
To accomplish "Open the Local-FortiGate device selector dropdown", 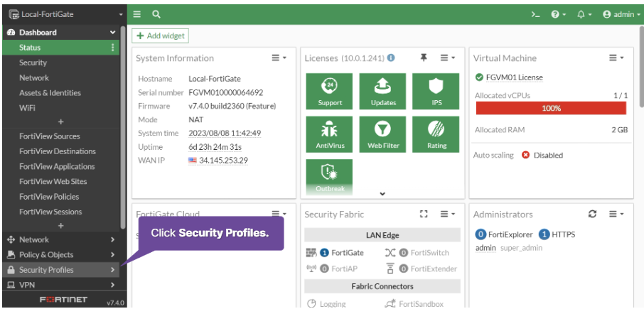I will click(65, 14).
